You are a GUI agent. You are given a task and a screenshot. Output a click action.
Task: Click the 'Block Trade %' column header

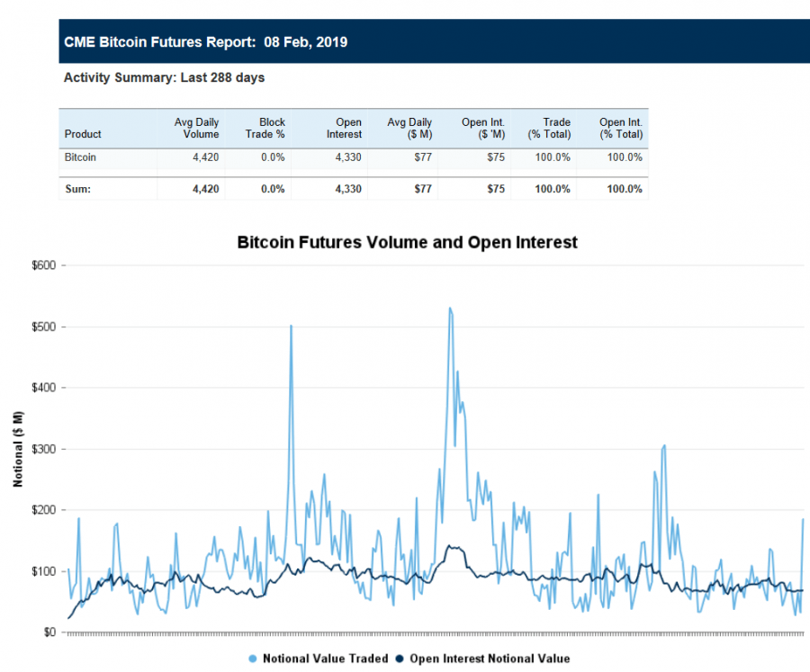(265, 128)
